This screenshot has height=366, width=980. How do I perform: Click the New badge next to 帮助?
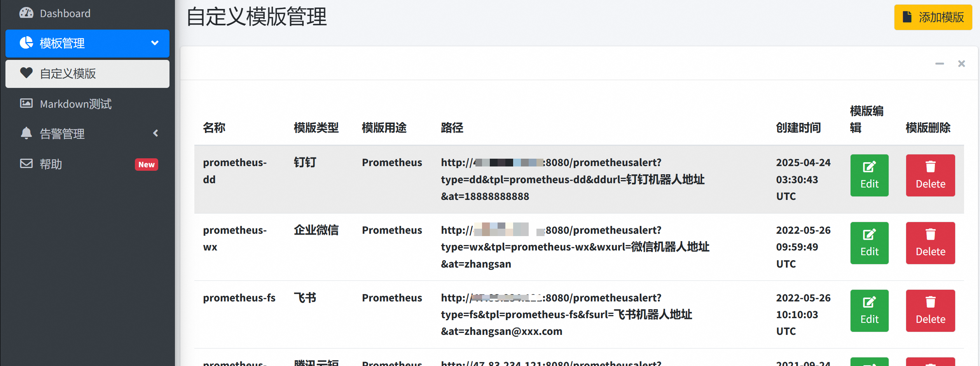(x=146, y=165)
